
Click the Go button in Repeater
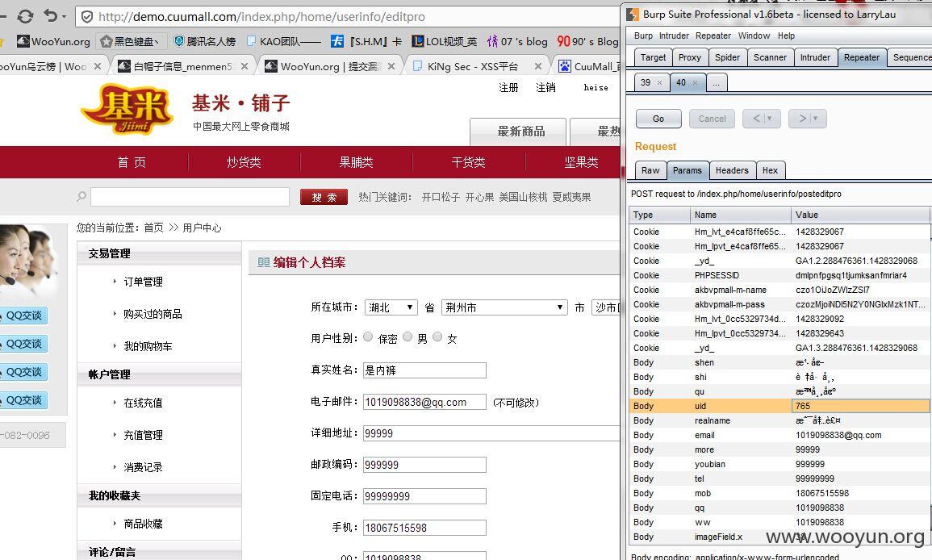click(658, 119)
